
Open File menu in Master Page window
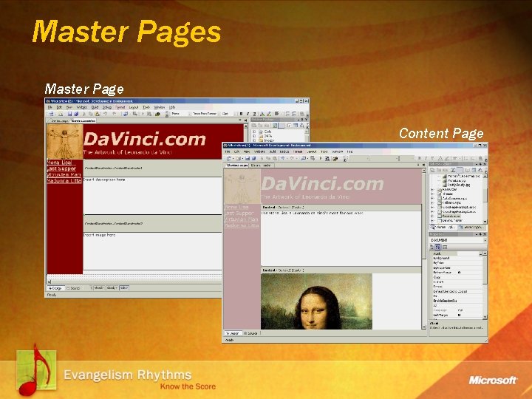click(50, 107)
